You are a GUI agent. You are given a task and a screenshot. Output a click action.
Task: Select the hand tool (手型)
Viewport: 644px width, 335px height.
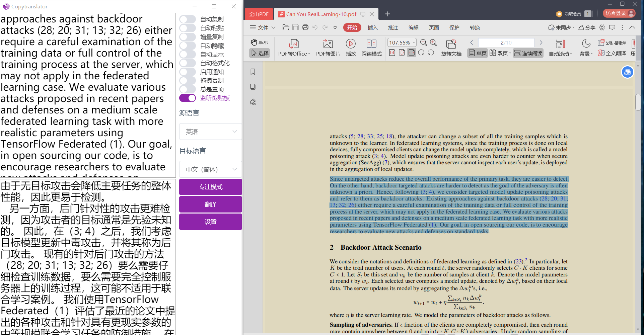(260, 43)
